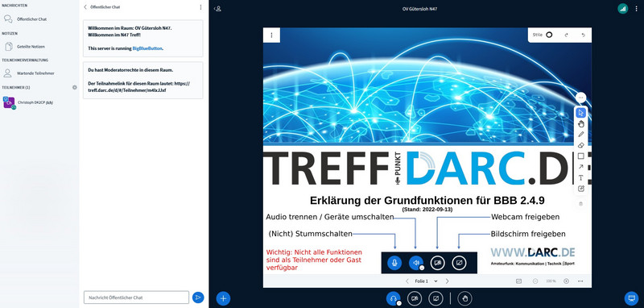
Task: Select the arrow drawing tool
Action: tap(580, 167)
